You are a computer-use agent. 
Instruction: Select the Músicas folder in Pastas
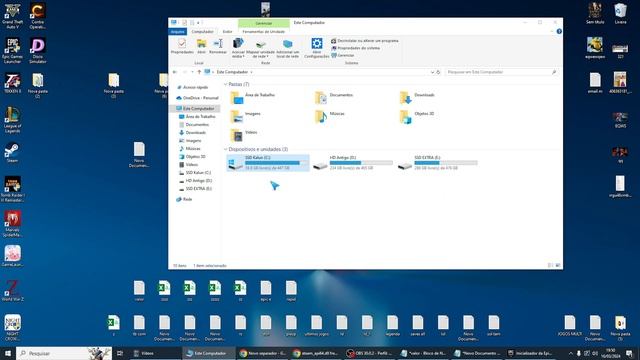[330, 117]
